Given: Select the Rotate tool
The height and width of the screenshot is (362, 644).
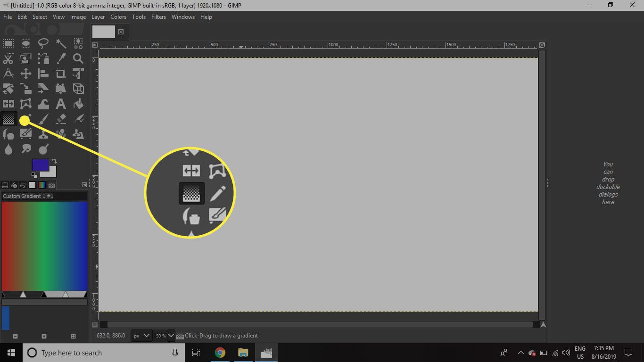Looking at the screenshot, I should [x=8, y=89].
